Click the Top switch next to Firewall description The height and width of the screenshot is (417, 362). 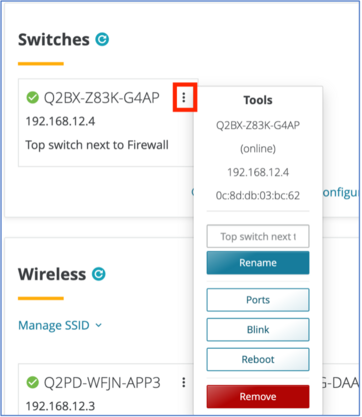coord(97,145)
